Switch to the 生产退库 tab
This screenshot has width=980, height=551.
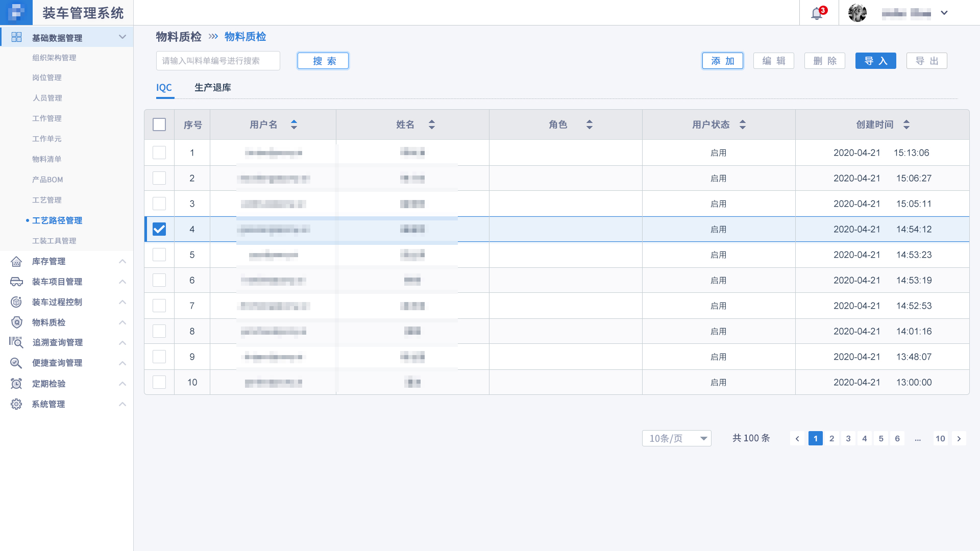coord(213,87)
